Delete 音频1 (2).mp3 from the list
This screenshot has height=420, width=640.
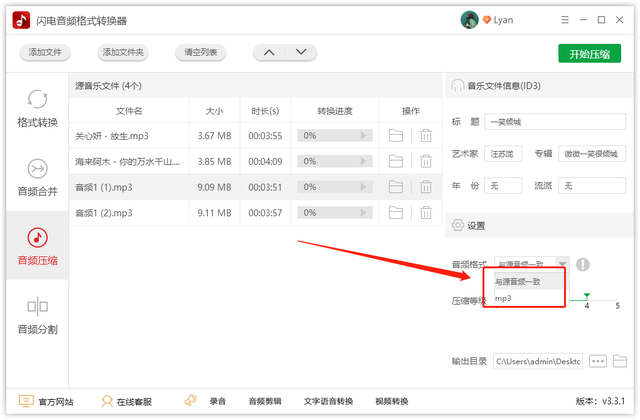426,212
